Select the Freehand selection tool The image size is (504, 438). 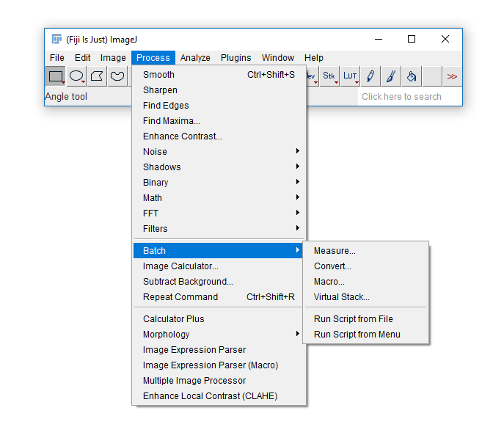(117, 76)
